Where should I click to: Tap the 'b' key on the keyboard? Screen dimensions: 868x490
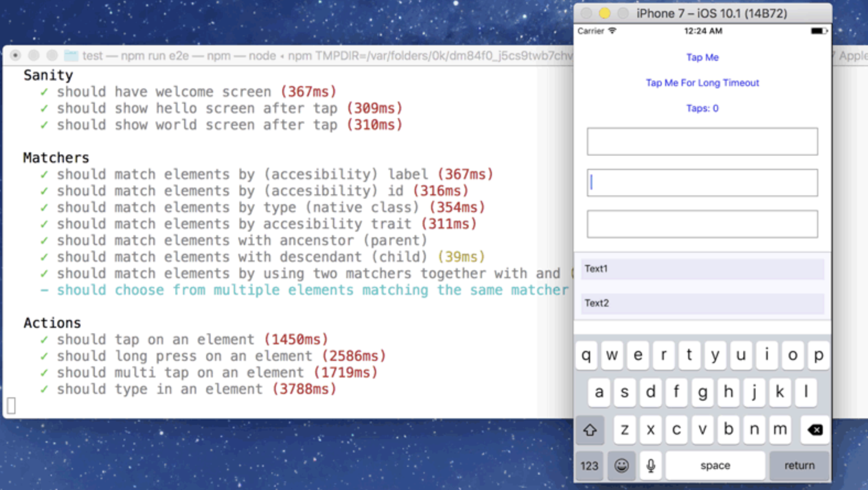pos(728,429)
